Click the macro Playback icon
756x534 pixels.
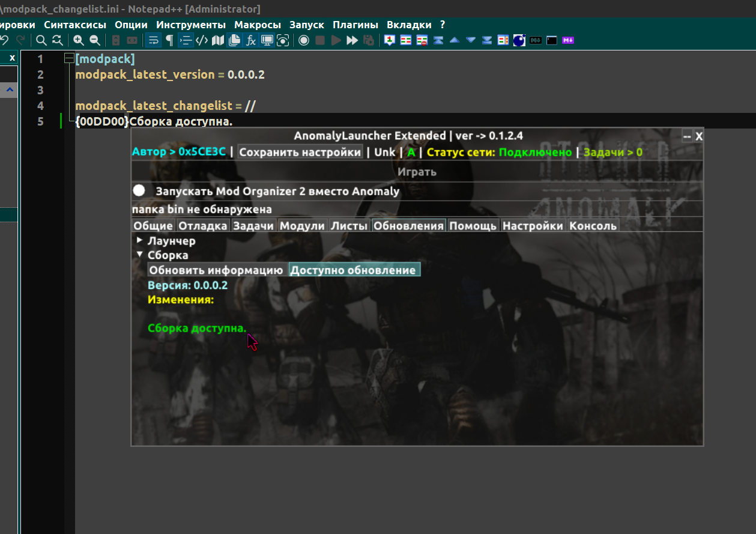coord(336,40)
